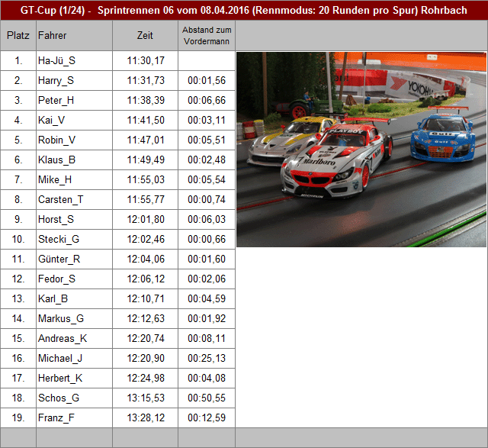Select driver name 'Franz_F'
Image resolution: width=488 pixels, height=448 pixels.
56,417
